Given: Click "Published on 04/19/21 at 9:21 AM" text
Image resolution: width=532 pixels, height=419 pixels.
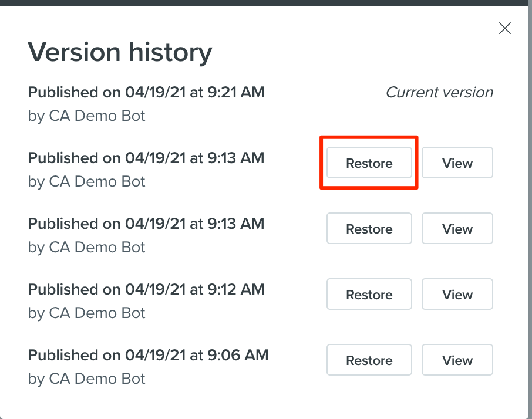Looking at the screenshot, I should point(146,92).
